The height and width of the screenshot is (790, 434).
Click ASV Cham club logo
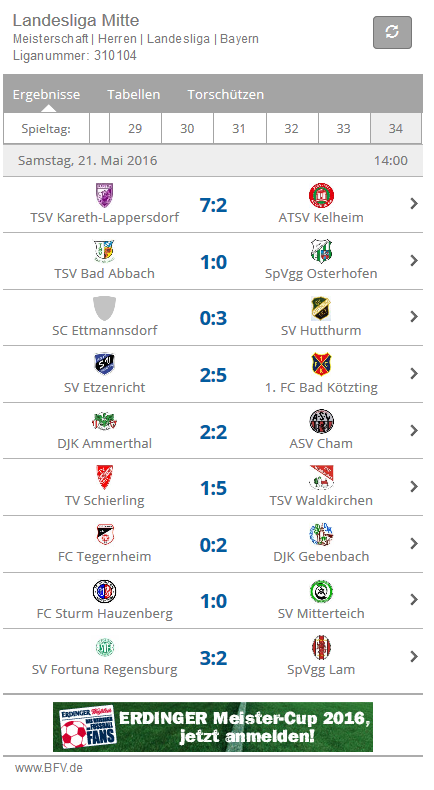321,422
